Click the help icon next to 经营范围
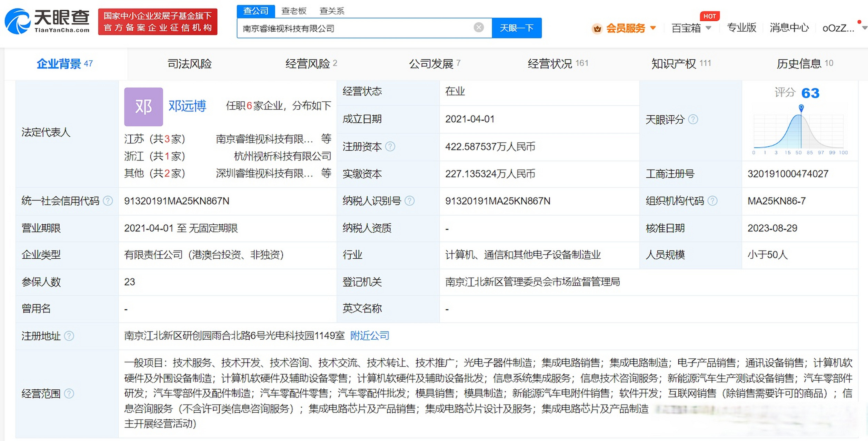 pyautogui.click(x=69, y=393)
